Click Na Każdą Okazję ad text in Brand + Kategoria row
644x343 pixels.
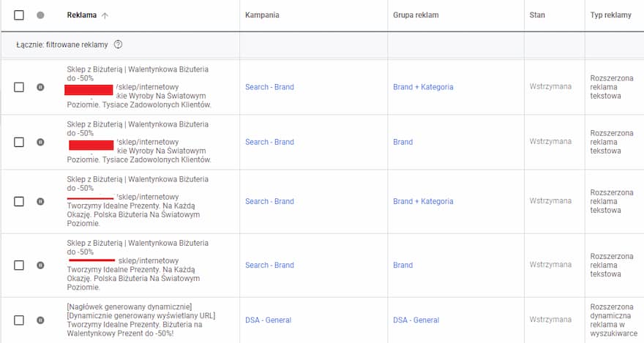point(138,201)
